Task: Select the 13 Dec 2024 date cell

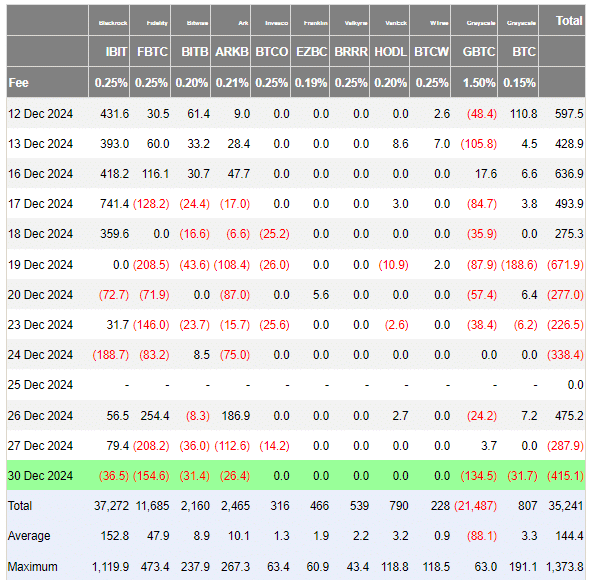Action: click(40, 144)
